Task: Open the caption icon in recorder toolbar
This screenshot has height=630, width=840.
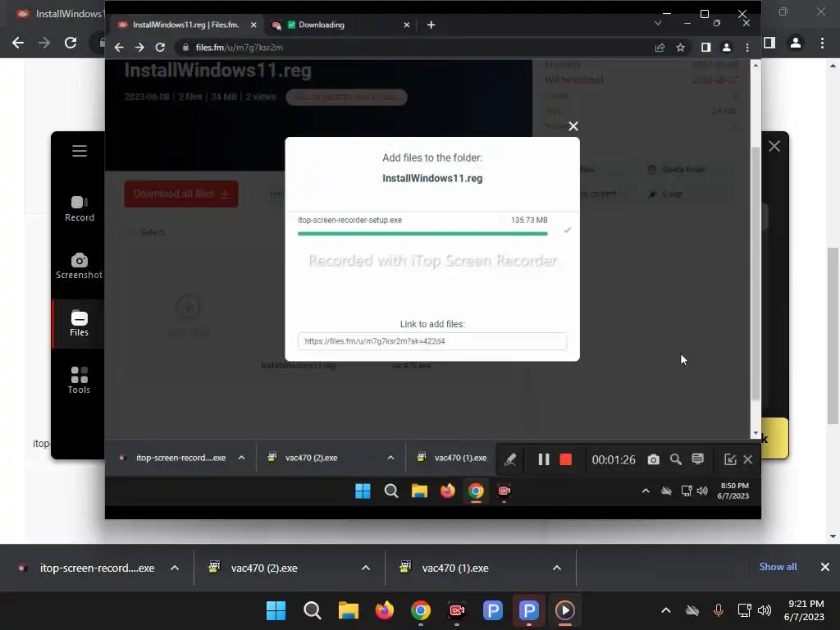Action: (697, 459)
